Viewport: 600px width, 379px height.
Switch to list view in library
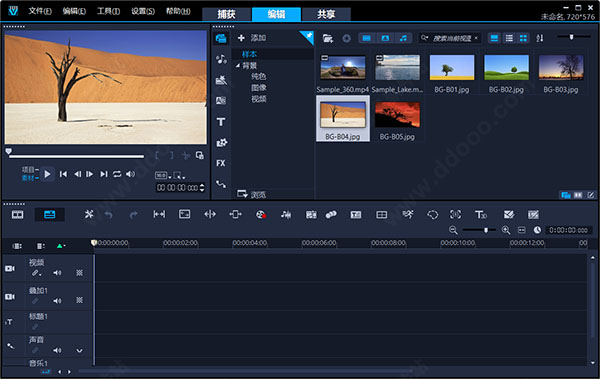click(x=509, y=38)
